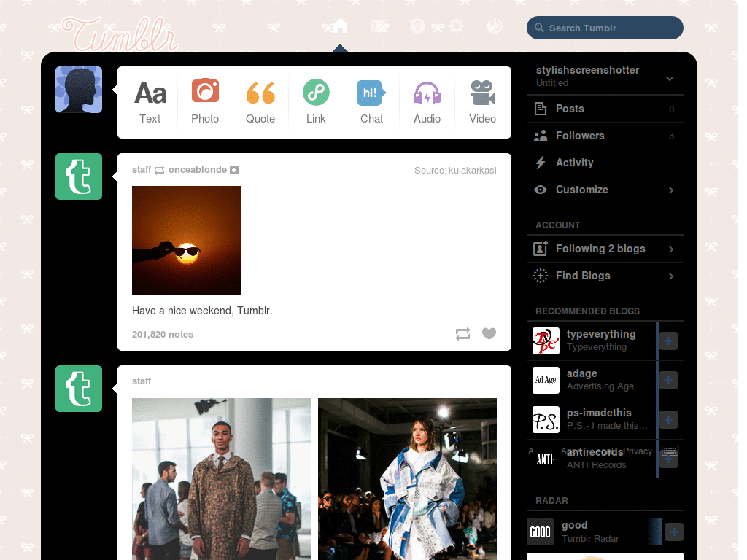The width and height of the screenshot is (747, 560).
Task: Click the power log out icon
Action: click(x=495, y=26)
